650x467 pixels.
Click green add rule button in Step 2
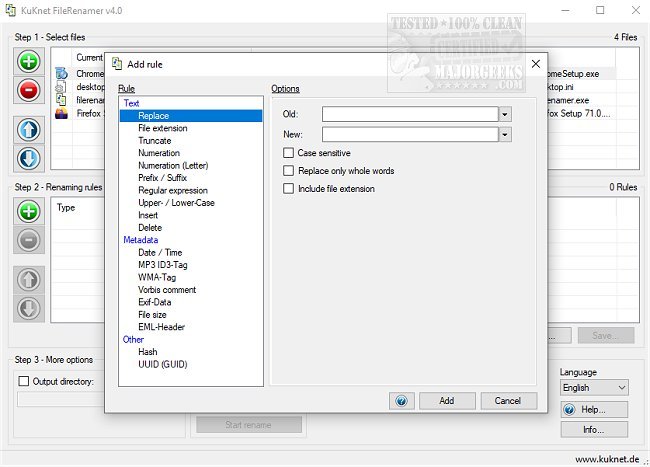[29, 211]
